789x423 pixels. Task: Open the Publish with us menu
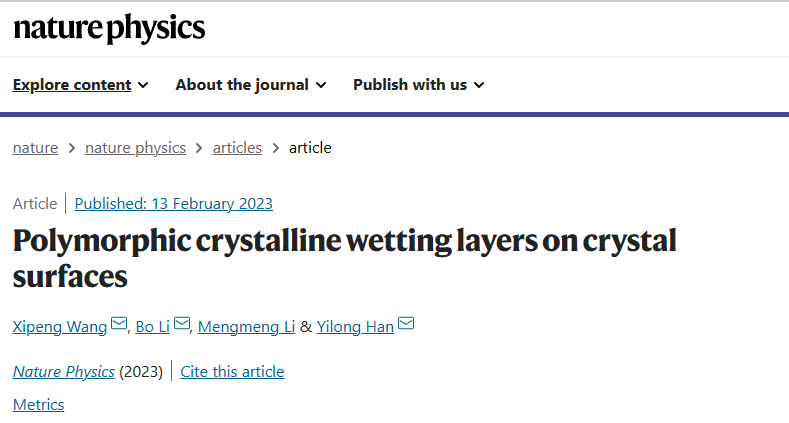point(419,84)
